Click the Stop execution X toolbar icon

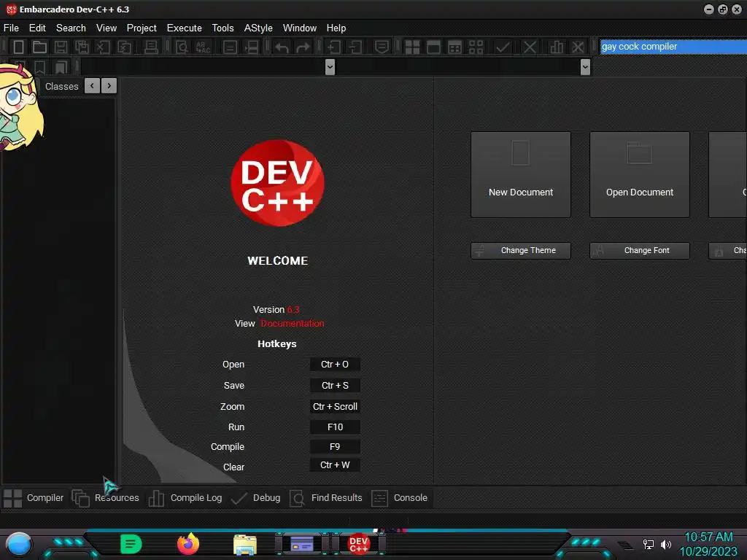click(530, 47)
